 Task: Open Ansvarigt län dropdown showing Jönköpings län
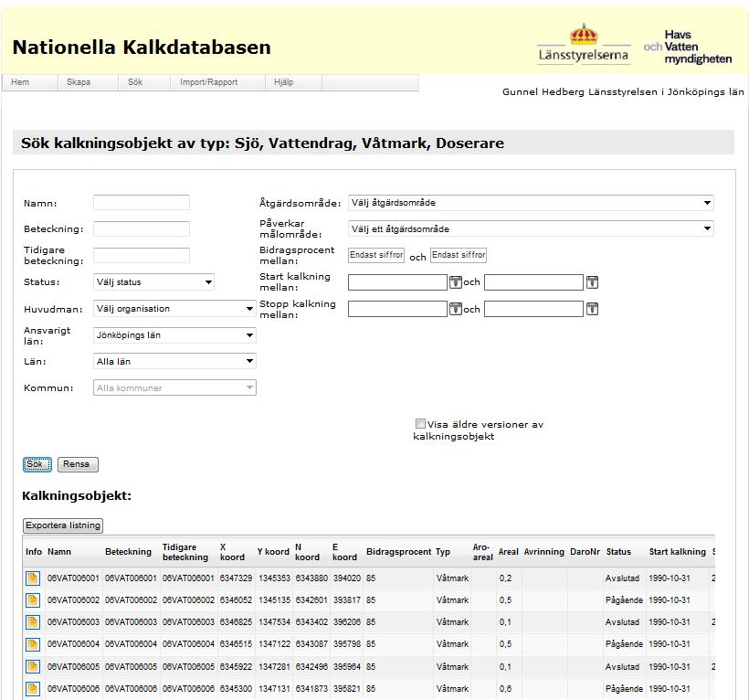[x=174, y=335]
